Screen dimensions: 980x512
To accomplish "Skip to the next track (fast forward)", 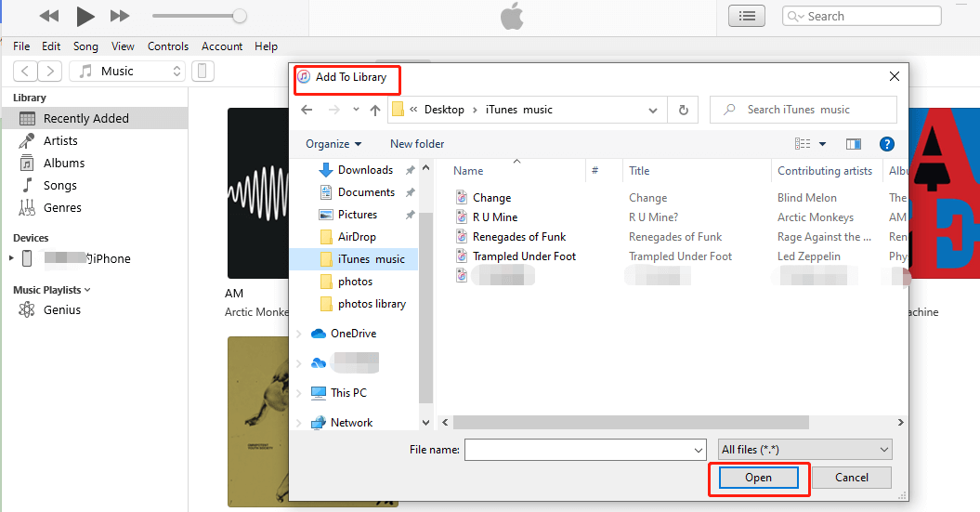I will 120,16.
